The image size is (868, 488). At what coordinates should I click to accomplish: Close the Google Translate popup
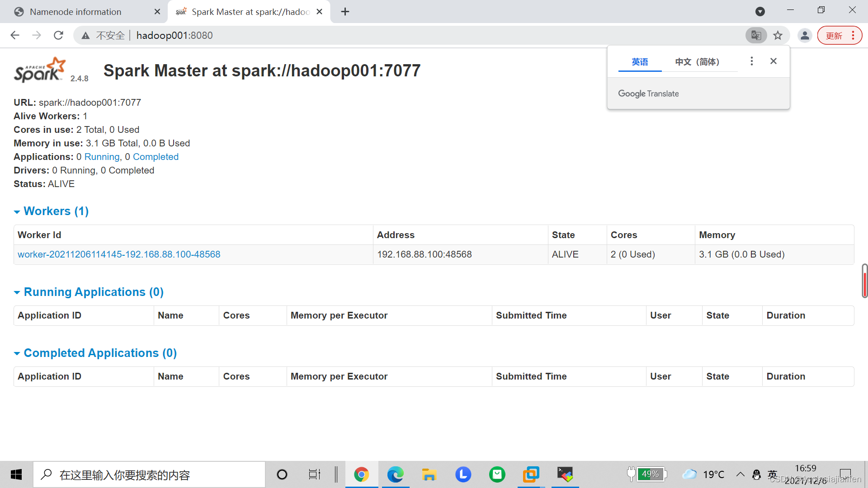(773, 61)
